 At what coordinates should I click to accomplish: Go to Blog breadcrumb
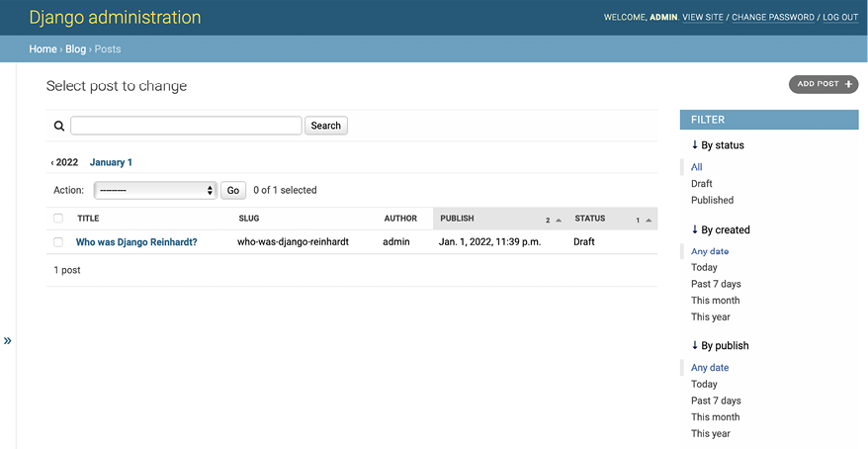[x=75, y=48]
